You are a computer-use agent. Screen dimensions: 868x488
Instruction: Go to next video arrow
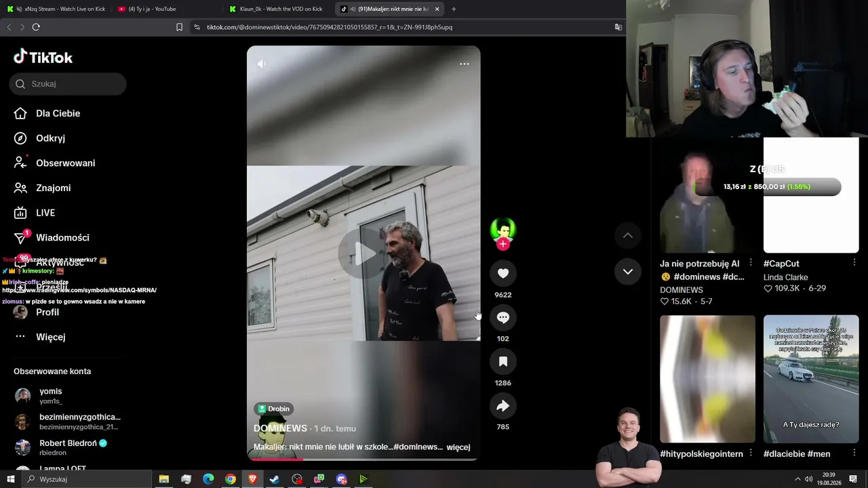tap(628, 272)
